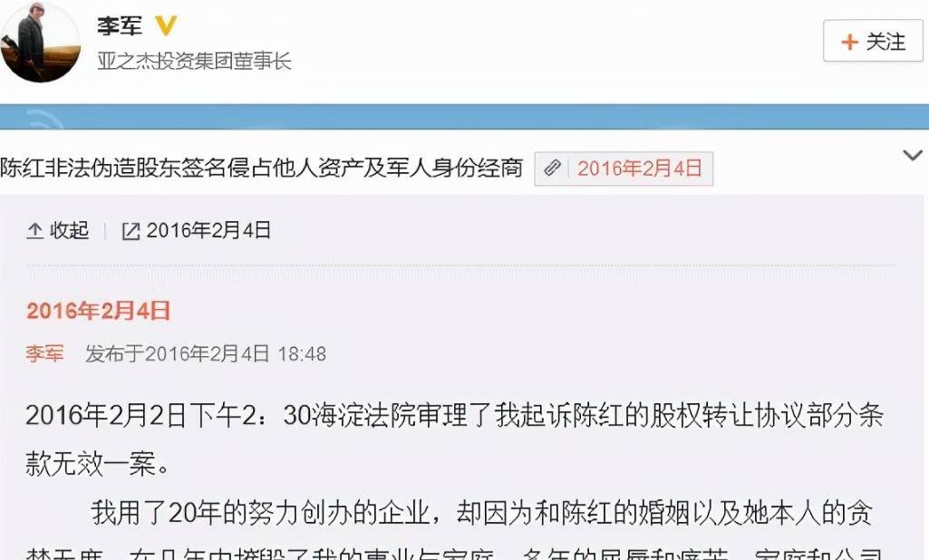Open the author link 李军 under title
Screen dimensions: 929x560
point(44,353)
